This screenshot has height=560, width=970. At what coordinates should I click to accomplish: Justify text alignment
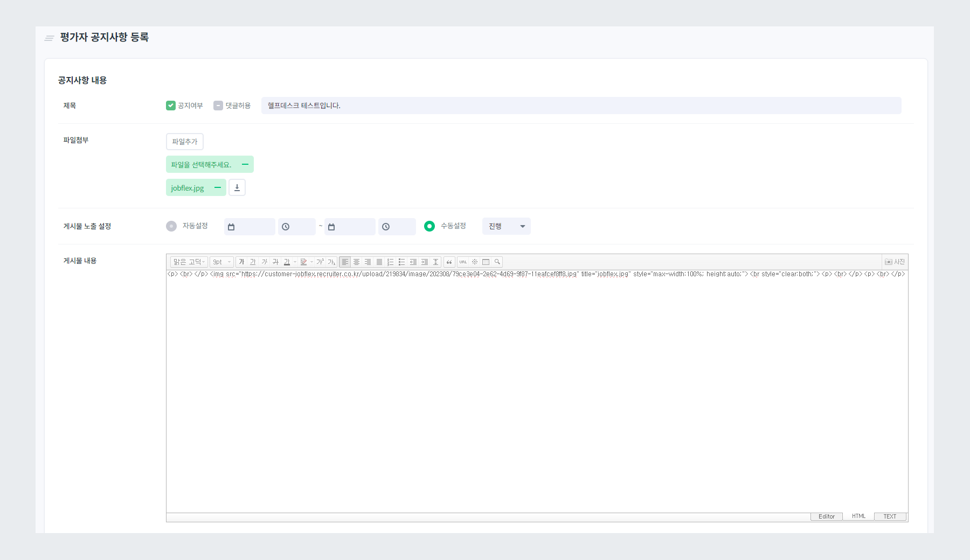pos(379,262)
